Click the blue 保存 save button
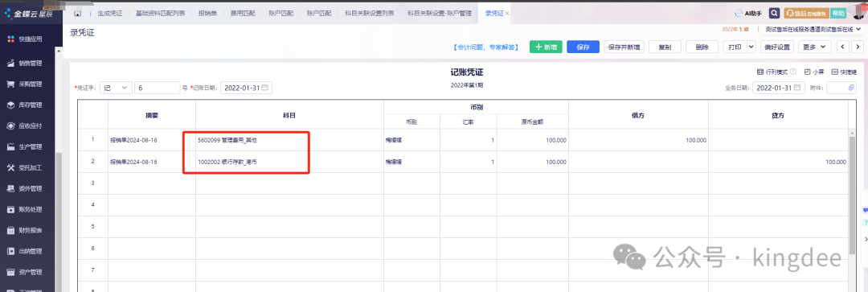The image size is (868, 292). click(583, 47)
